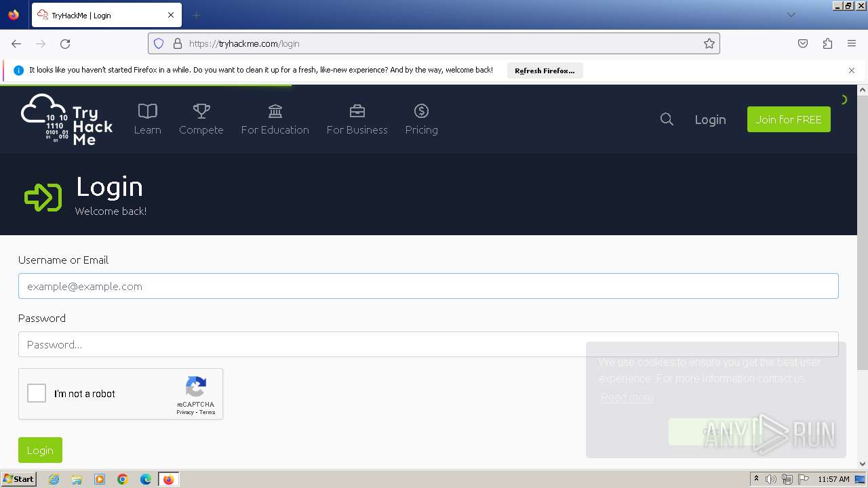Open the For Business page
This screenshot has height=488, width=868.
point(357,119)
